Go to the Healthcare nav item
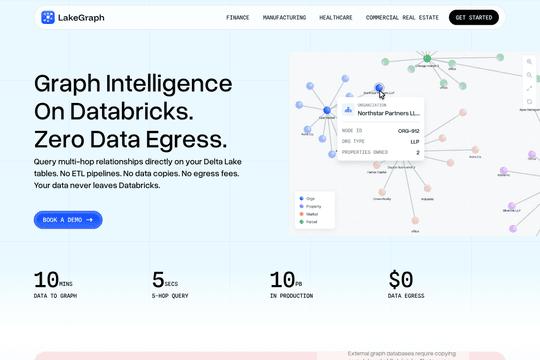The image size is (540, 360). point(336,18)
